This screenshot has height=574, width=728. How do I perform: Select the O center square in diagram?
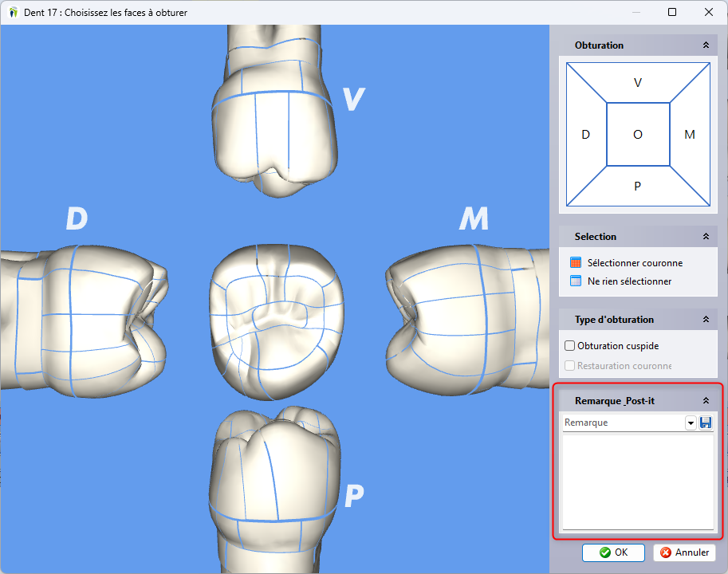click(x=638, y=135)
